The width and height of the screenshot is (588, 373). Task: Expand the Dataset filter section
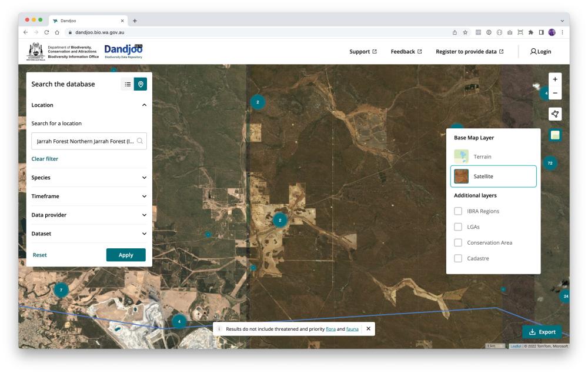click(x=89, y=234)
